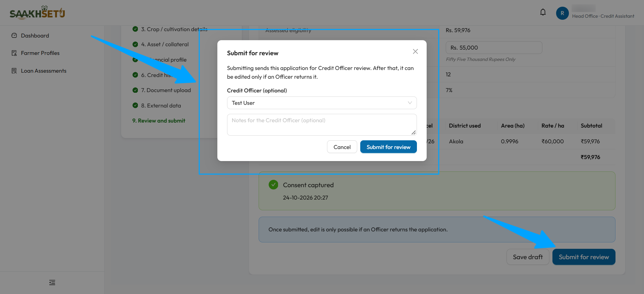The height and width of the screenshot is (294, 644).
Task: Click the ₹60,000 rate value
Action: tap(552, 141)
